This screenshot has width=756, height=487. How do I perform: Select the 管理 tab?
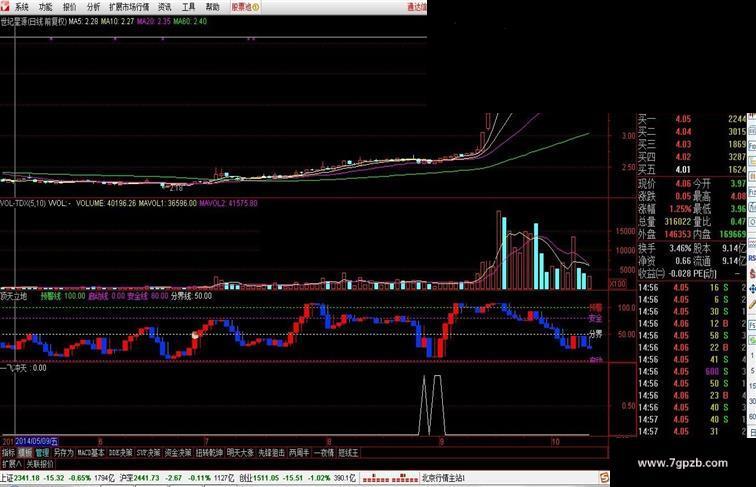[42, 452]
